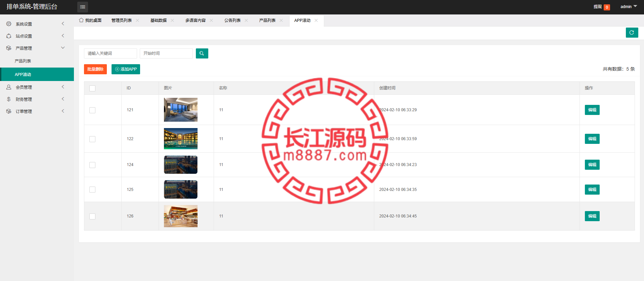The width and height of the screenshot is (644, 281).
Task: Expand 系统设置 via its chevron
Action: (x=63, y=24)
